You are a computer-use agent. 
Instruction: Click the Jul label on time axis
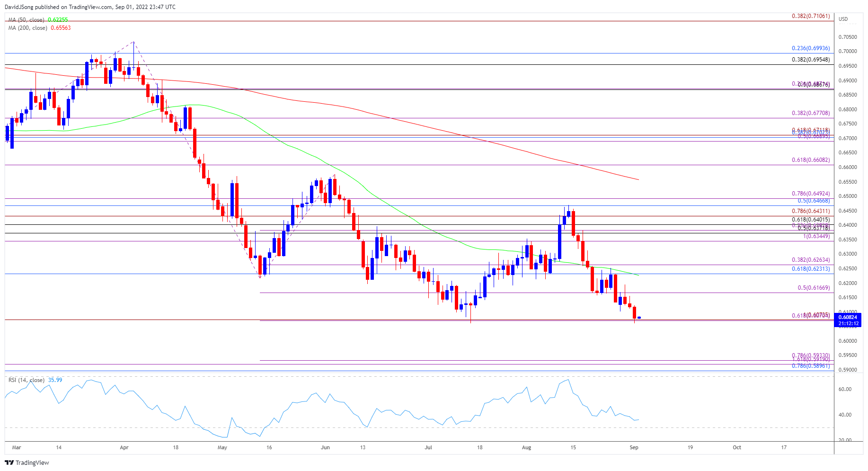(x=428, y=447)
